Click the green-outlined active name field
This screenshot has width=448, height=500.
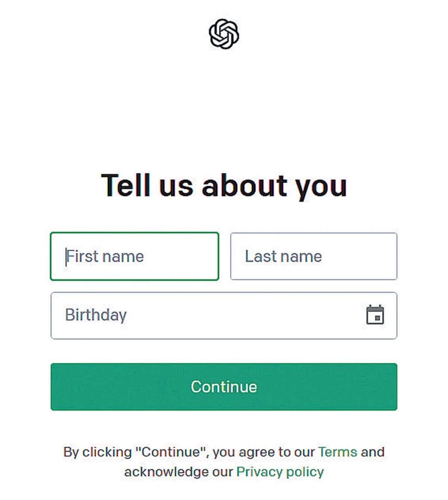[x=134, y=256]
